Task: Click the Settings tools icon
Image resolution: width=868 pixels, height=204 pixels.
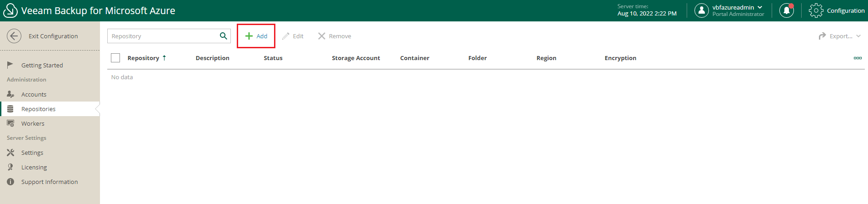Action: tap(10, 153)
